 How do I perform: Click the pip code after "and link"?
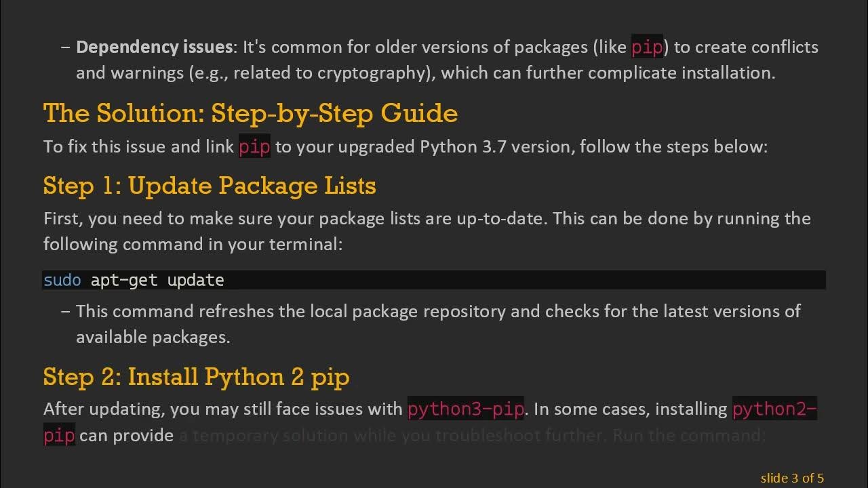tap(254, 147)
